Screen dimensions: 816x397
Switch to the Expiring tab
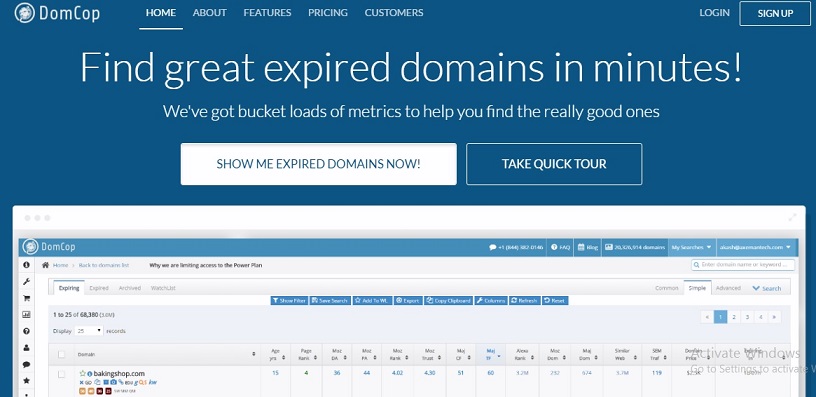69,288
